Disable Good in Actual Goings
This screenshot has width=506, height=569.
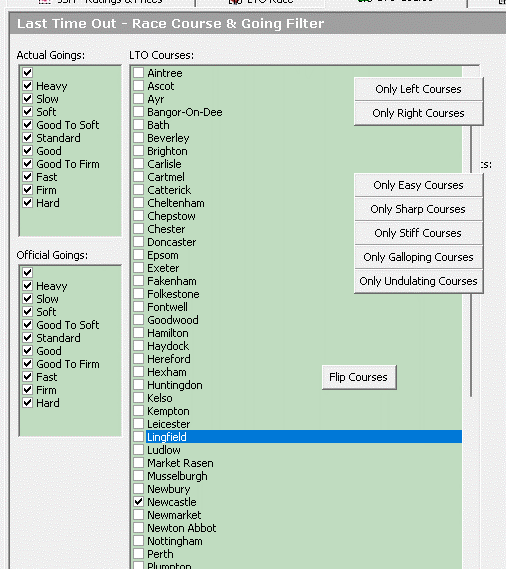pyautogui.click(x=28, y=151)
